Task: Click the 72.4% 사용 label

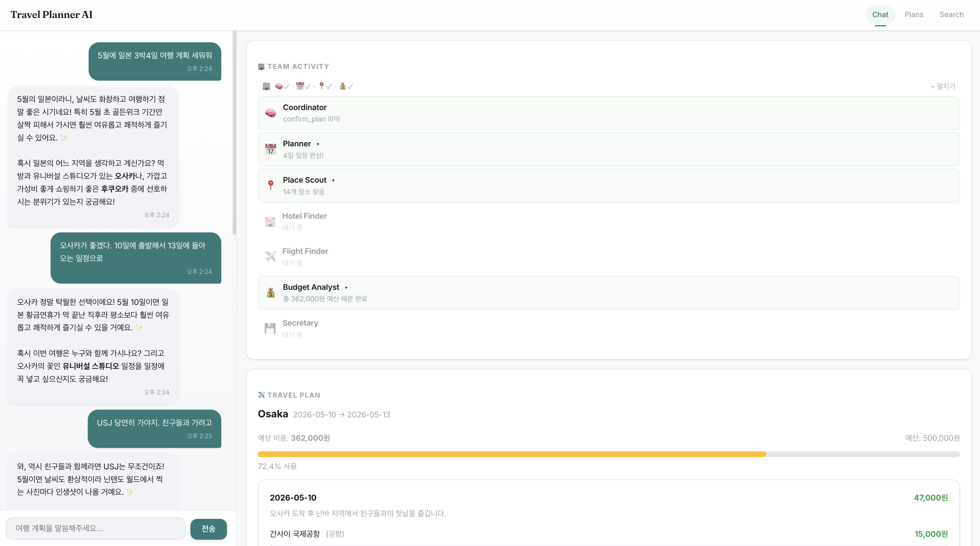Action: (x=277, y=467)
